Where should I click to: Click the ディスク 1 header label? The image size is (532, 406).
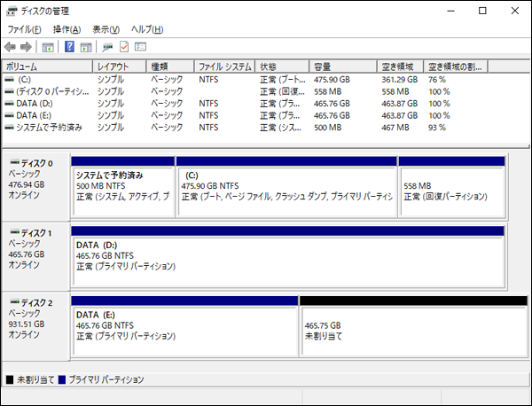36,233
